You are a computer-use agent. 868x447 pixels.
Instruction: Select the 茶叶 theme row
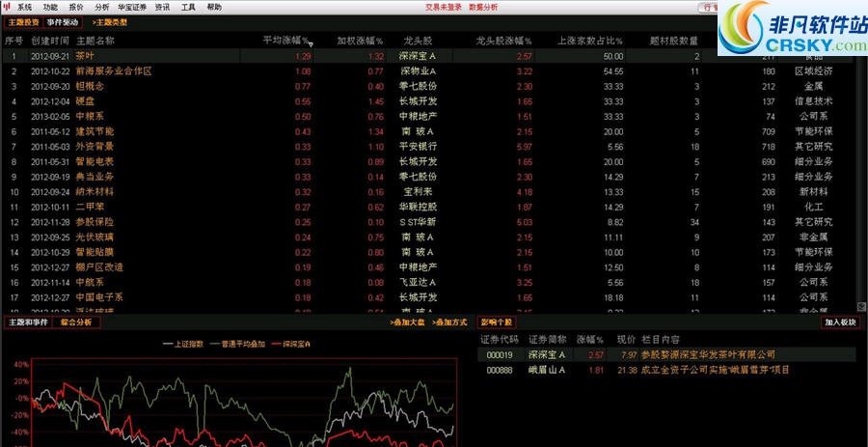pyautogui.click(x=85, y=56)
